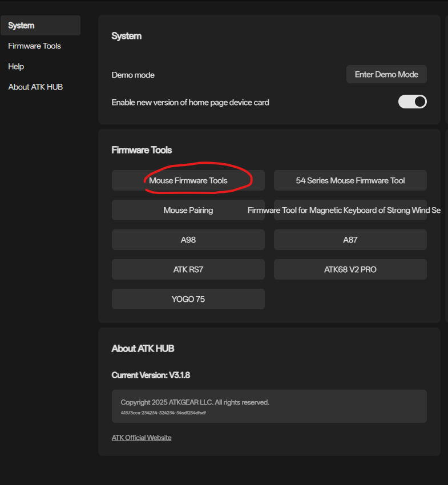Click Enter Demo Mode button
Screen dimensions: 448x485
tap(386, 74)
